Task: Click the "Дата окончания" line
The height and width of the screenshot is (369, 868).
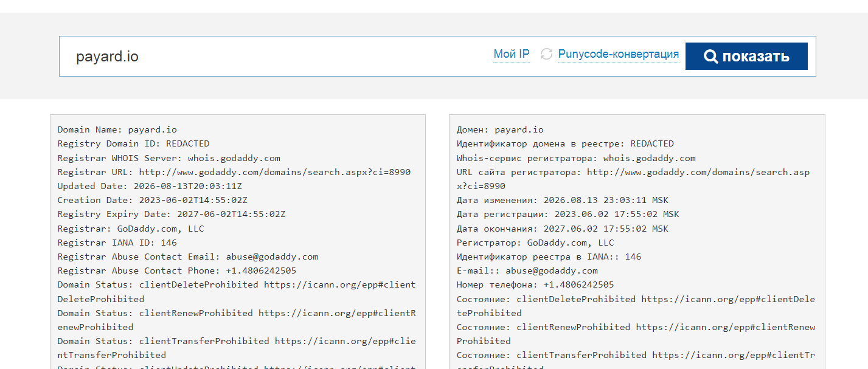Action: click(563, 229)
